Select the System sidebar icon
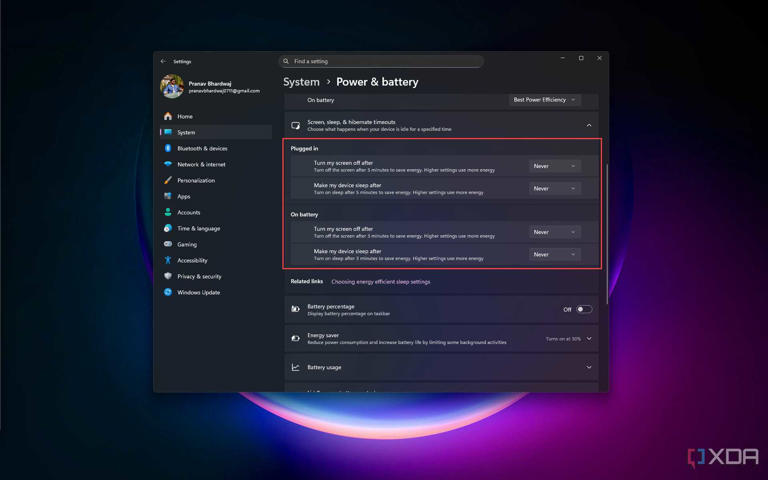The height and width of the screenshot is (480, 768). [x=168, y=132]
